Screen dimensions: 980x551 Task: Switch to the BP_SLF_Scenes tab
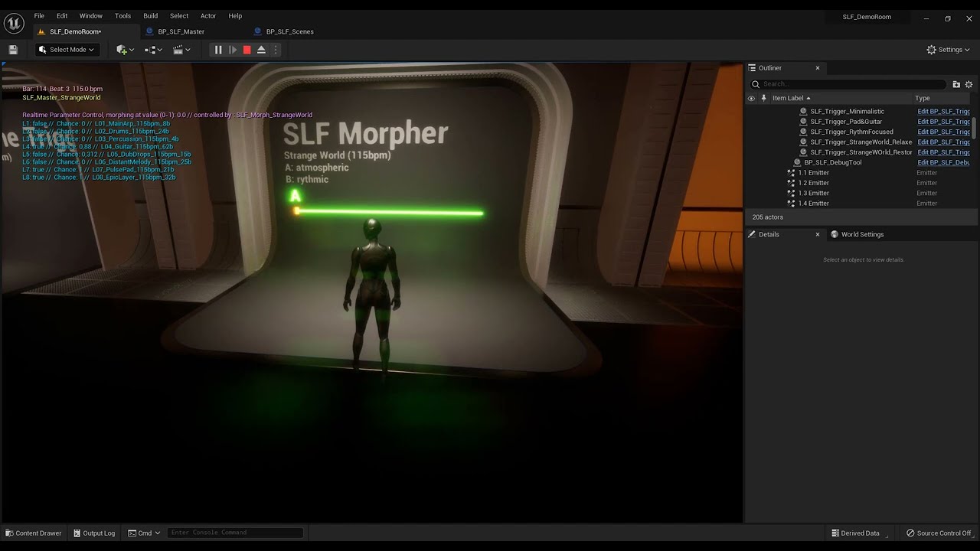[x=289, y=31]
